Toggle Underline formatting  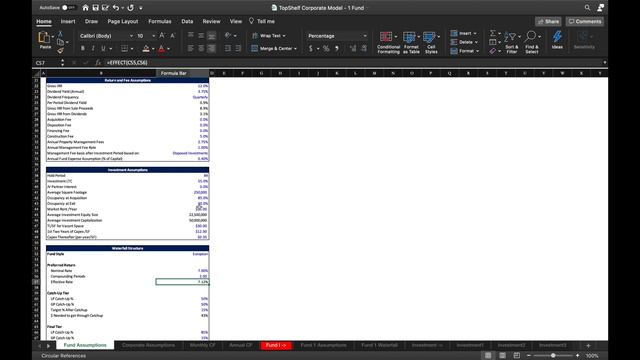pos(103,49)
